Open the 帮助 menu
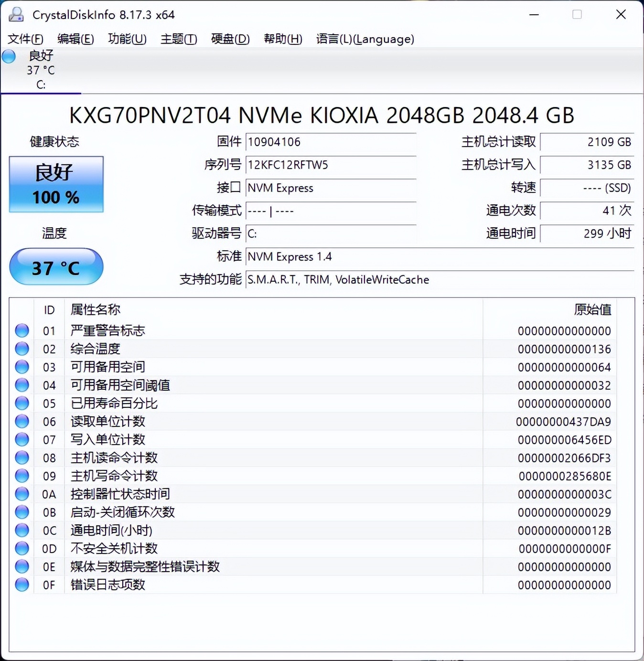Image resolution: width=644 pixels, height=661 pixels. click(282, 39)
